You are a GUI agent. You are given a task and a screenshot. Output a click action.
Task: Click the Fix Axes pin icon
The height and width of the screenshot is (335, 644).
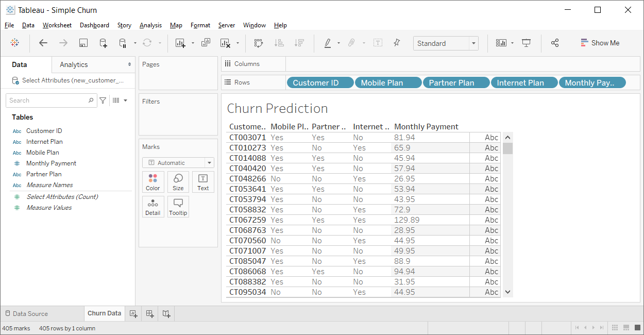tap(397, 43)
